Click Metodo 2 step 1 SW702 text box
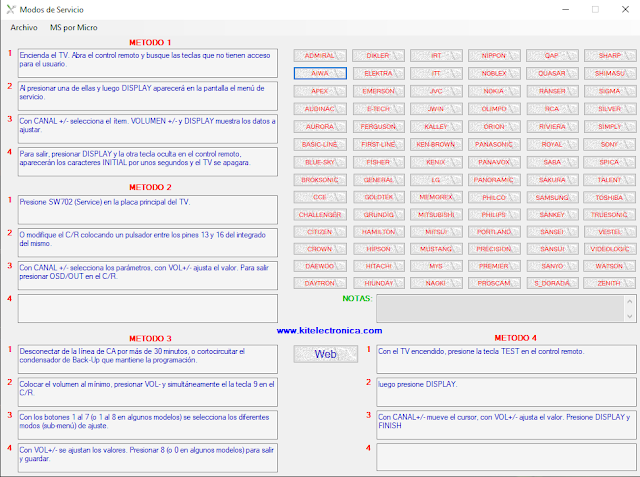The image size is (640, 477). [148, 210]
